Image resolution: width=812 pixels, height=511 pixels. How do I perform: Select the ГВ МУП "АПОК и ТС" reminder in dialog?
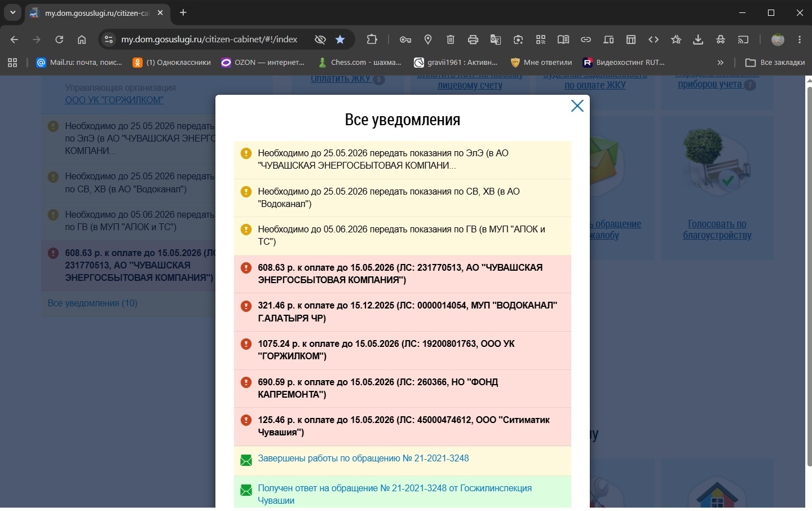click(x=403, y=236)
